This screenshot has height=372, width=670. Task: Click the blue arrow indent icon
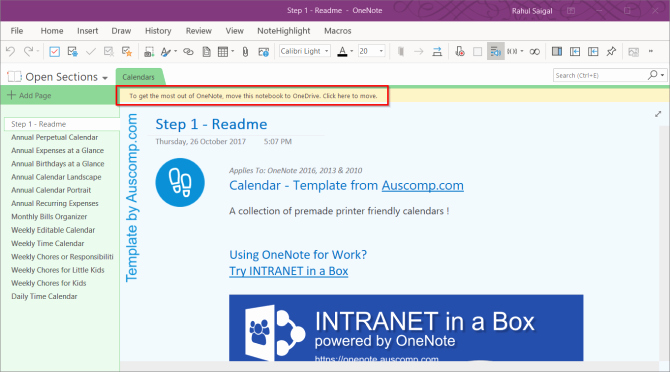(437, 52)
